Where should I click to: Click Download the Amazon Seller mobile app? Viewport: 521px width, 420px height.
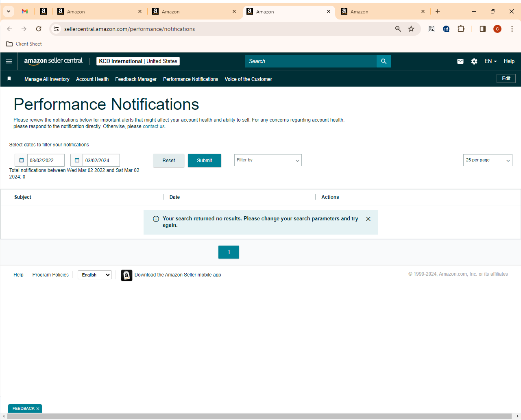point(178,275)
